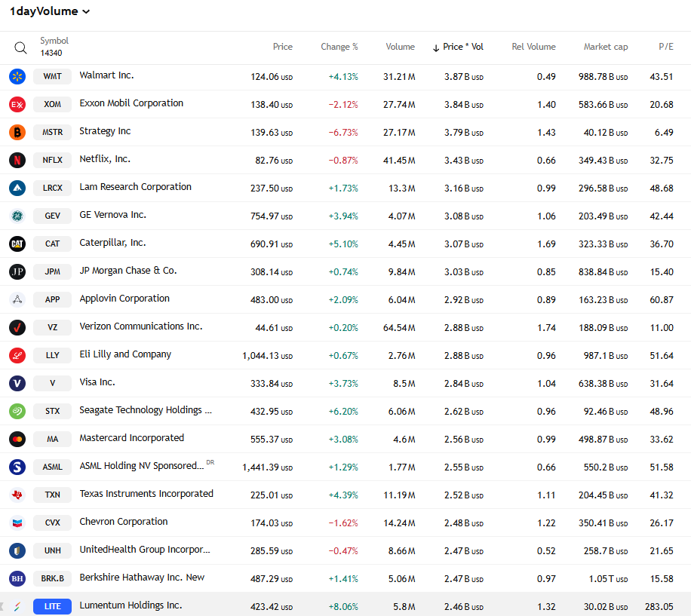Select Eli Lilly and Company name
The width and height of the screenshot is (691, 616).
(125, 354)
